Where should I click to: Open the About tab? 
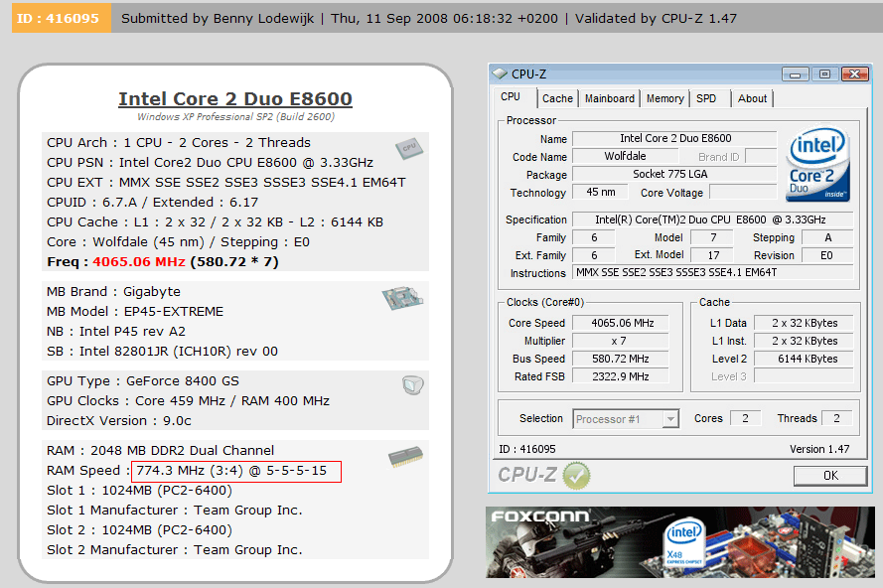(752, 98)
